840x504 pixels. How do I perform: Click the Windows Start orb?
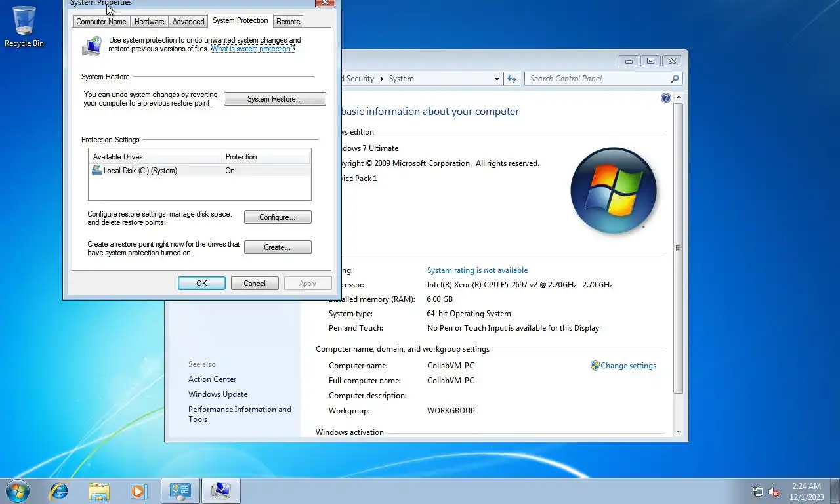click(x=17, y=491)
